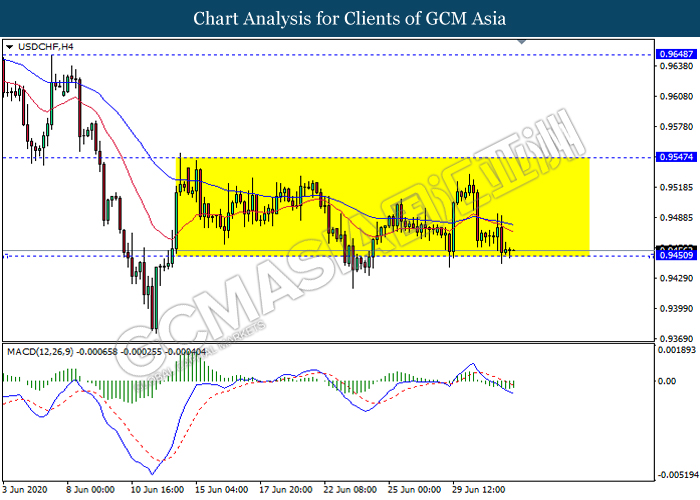Select the 0.96487 resistance price label

[676, 54]
